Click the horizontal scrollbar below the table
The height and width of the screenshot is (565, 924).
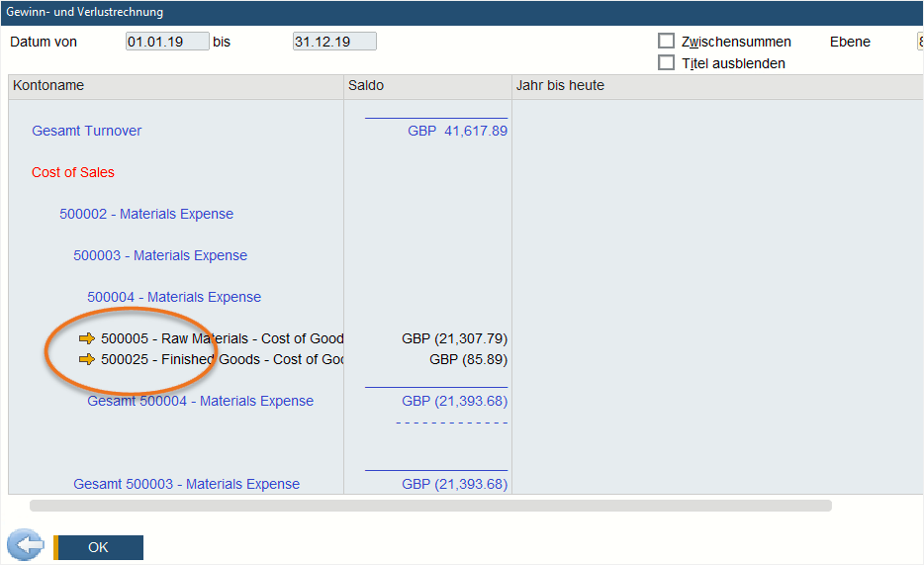pos(430,506)
